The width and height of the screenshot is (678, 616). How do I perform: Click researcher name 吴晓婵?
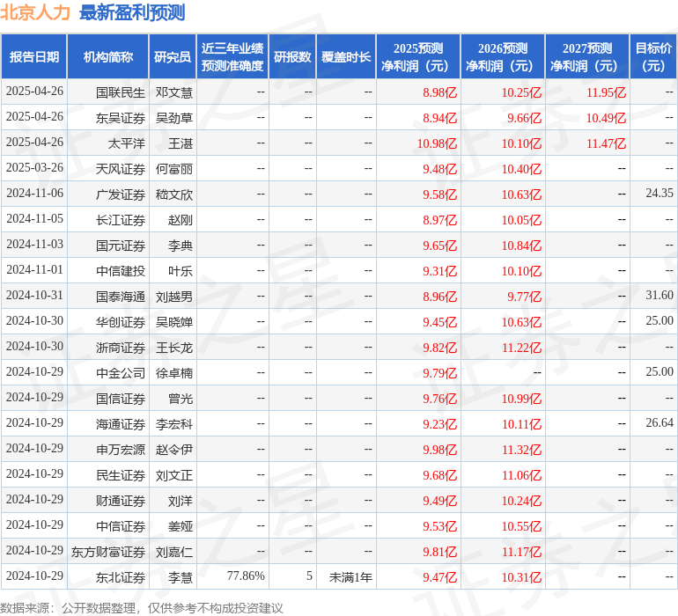(x=173, y=322)
